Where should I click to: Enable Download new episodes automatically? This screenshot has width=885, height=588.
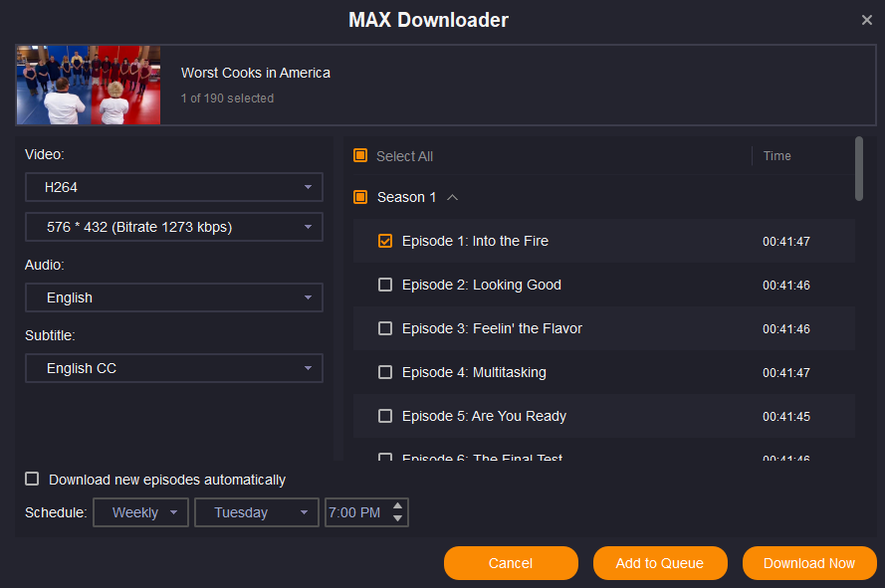point(32,480)
